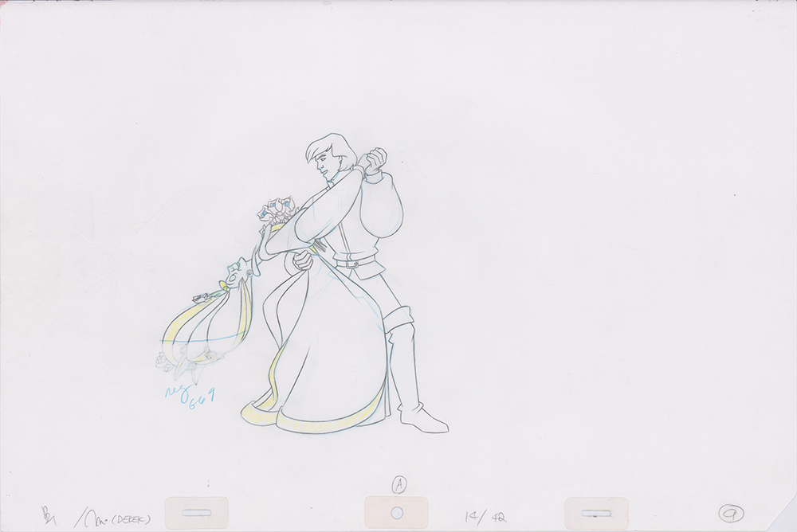Select the right rectangular peg hole
Image resolution: width=797 pixels, height=532 pixels.
(596, 513)
